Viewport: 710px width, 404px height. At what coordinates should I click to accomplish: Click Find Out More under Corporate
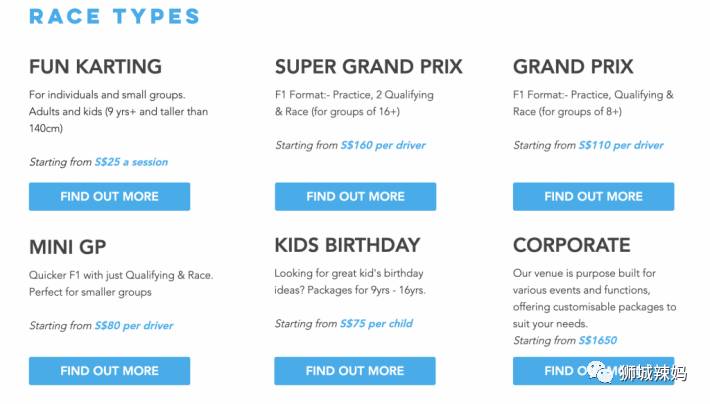[x=560, y=371]
